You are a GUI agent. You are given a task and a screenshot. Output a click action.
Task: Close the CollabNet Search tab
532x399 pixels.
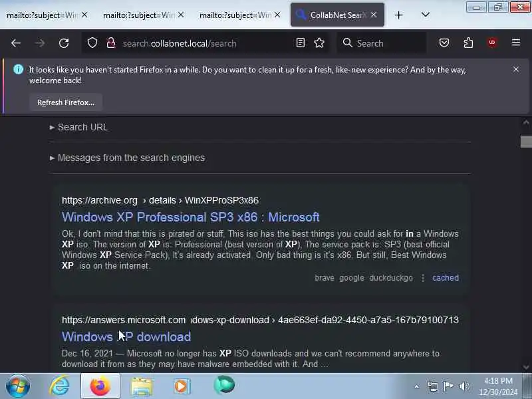(374, 15)
